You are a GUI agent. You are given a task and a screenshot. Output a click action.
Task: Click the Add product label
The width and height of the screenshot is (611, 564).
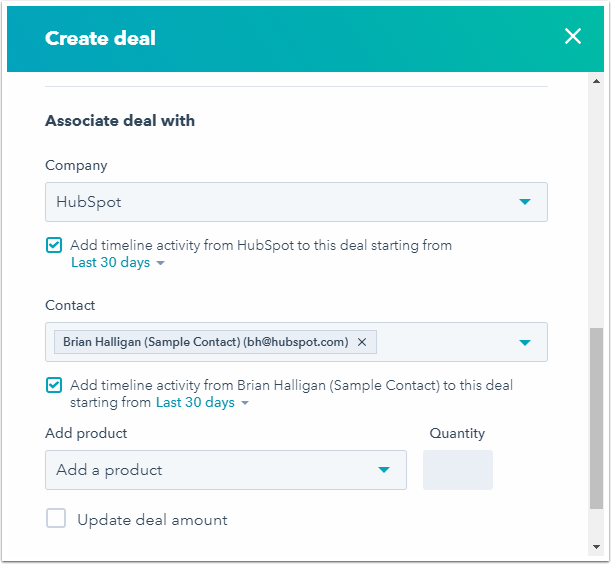pos(86,433)
